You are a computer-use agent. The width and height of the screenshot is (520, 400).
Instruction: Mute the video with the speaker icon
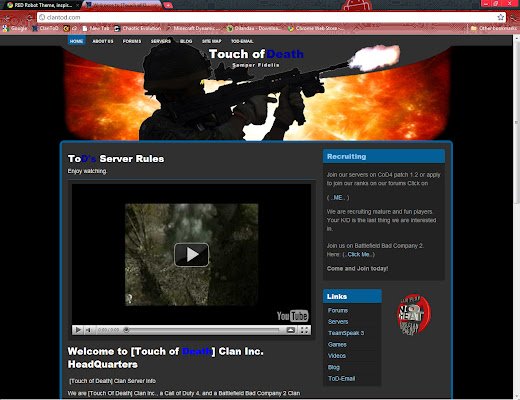click(x=88, y=330)
